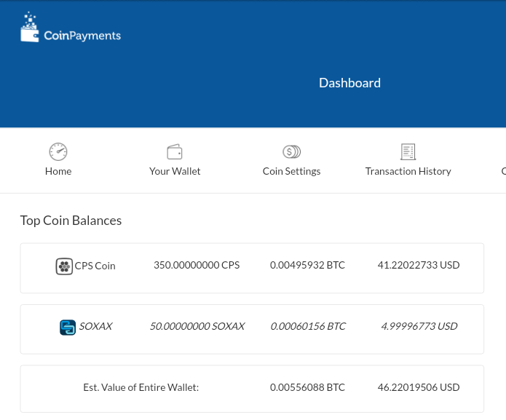This screenshot has width=506, height=420.
Task: Click the CoinPayments wallet logo icon
Action: (30, 27)
